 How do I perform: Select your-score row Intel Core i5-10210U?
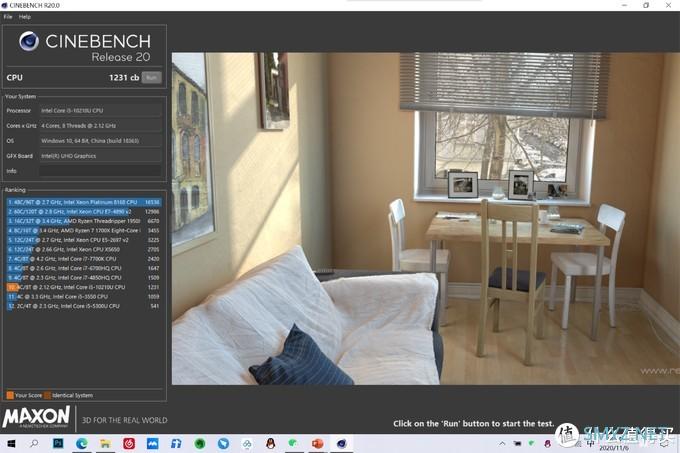tap(84, 287)
